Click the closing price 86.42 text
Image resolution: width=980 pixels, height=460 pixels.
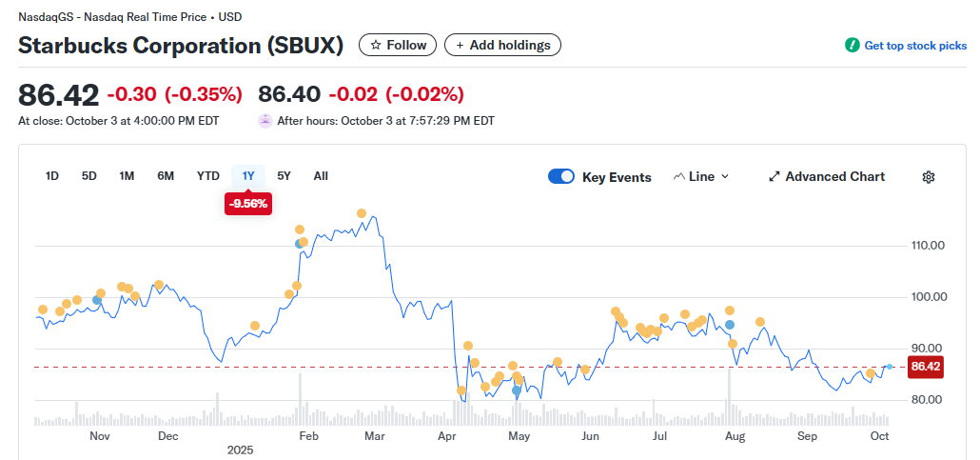[58, 95]
